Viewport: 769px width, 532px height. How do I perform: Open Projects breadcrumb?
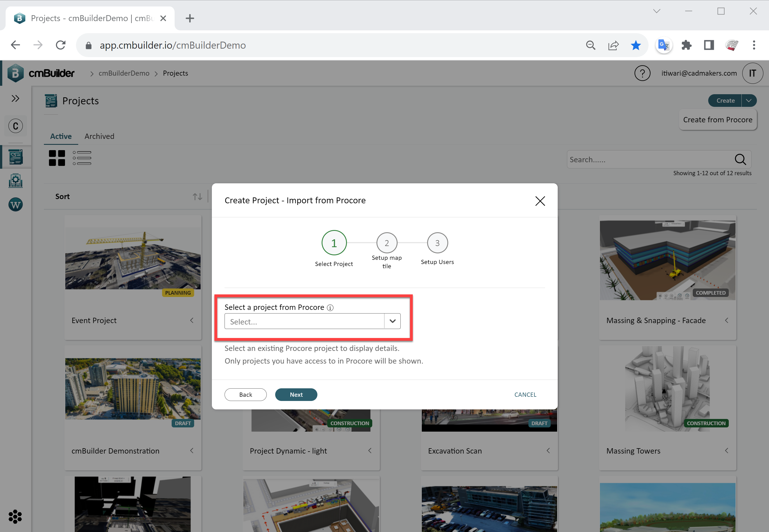tap(175, 73)
